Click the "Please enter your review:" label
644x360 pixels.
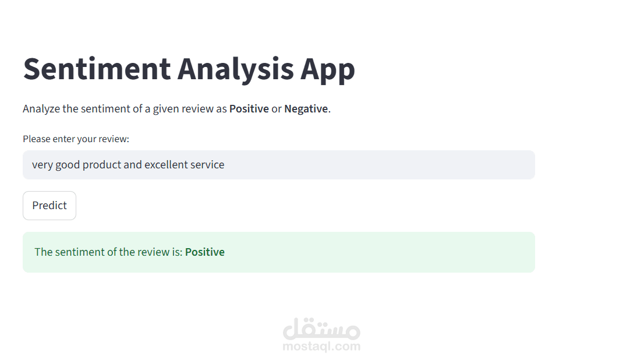76,139
